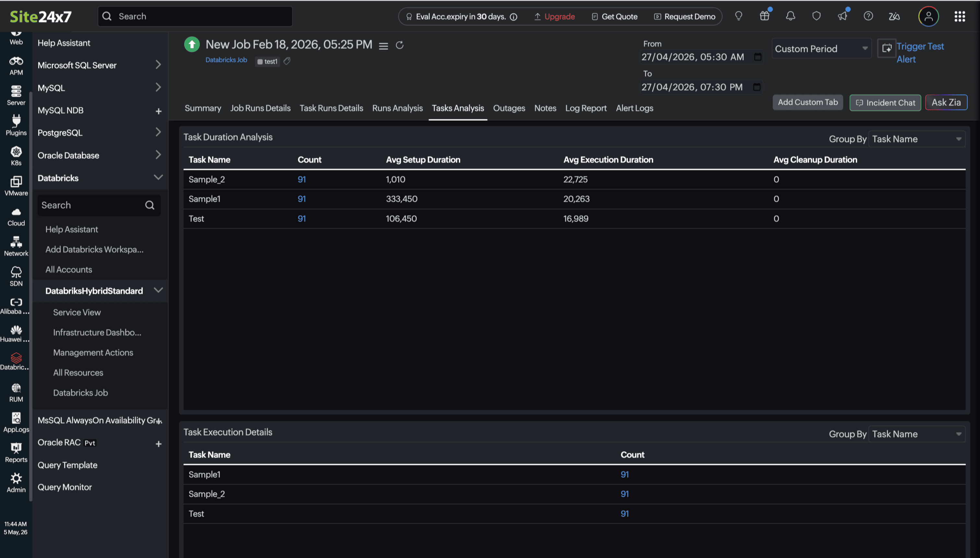Click the lightbulb tips icon
This screenshot has width=980, height=558.
pos(738,16)
